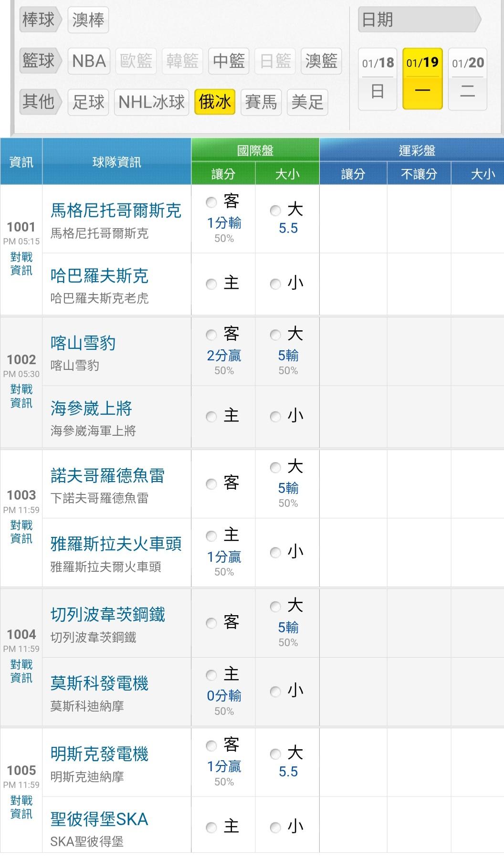Select 小 under radio for game 1002
This screenshot has height=860, width=504.
(x=275, y=417)
